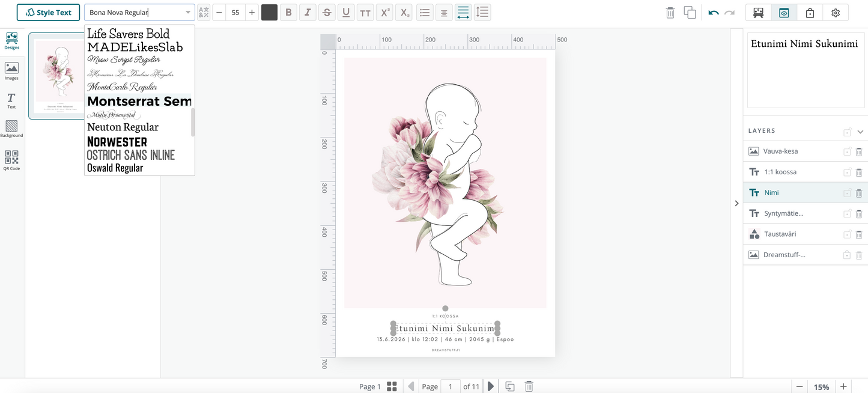Open the font family dropdown arrow
The height and width of the screenshot is (393, 868).
pos(187,13)
